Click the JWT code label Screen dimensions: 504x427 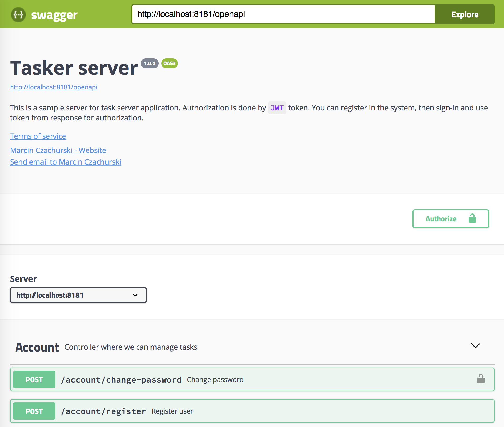click(x=277, y=108)
